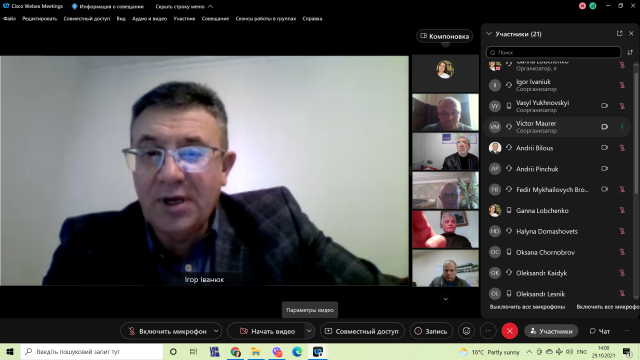Click the participant search field

(x=553, y=52)
